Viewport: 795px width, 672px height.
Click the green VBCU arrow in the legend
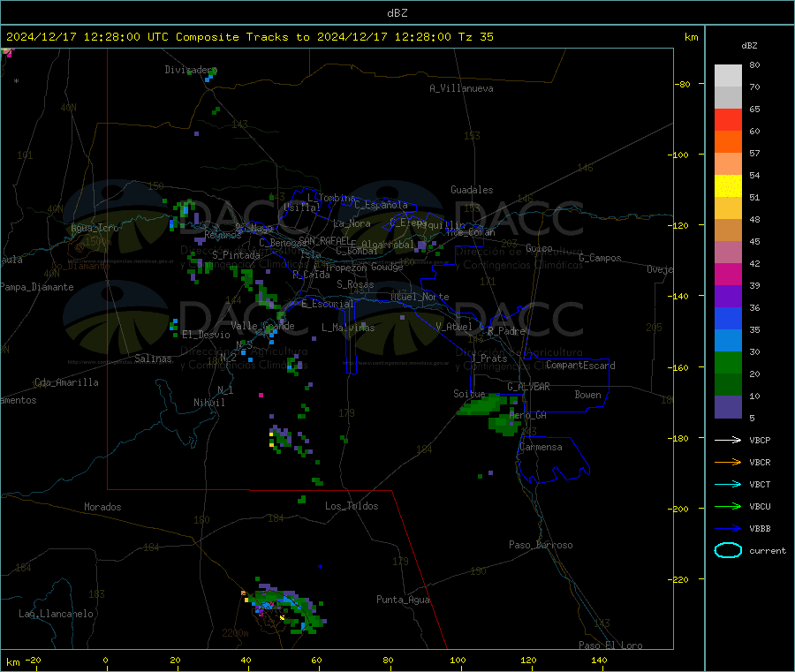pyautogui.click(x=728, y=506)
